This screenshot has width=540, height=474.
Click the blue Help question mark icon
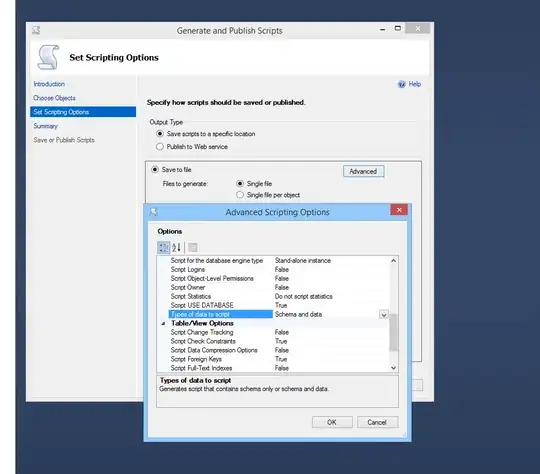[402, 84]
